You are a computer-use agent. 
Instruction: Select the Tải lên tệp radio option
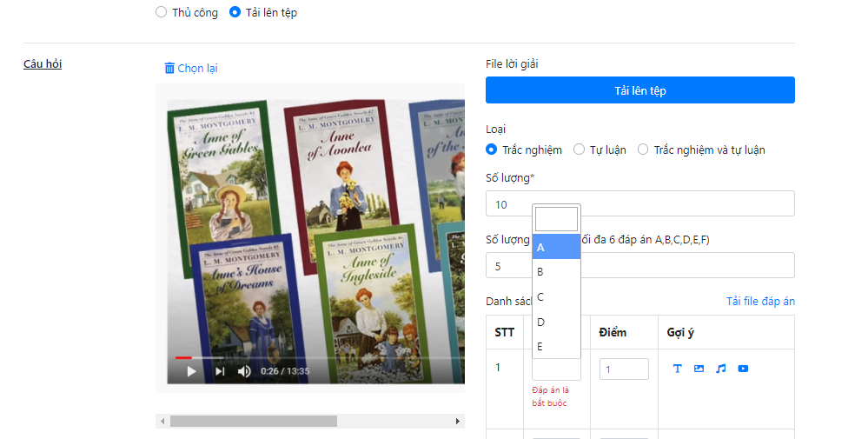pos(235,12)
